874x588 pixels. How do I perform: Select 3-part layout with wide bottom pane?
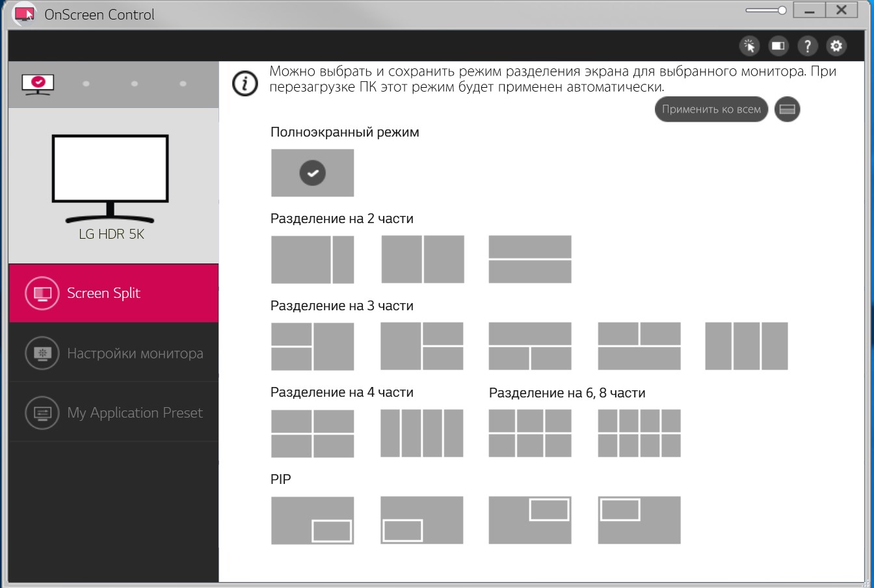tap(639, 346)
